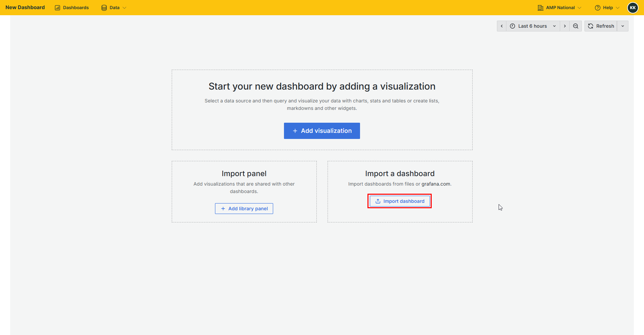Open the Last 6 hours time picker
The height and width of the screenshot is (335, 644).
tap(533, 26)
